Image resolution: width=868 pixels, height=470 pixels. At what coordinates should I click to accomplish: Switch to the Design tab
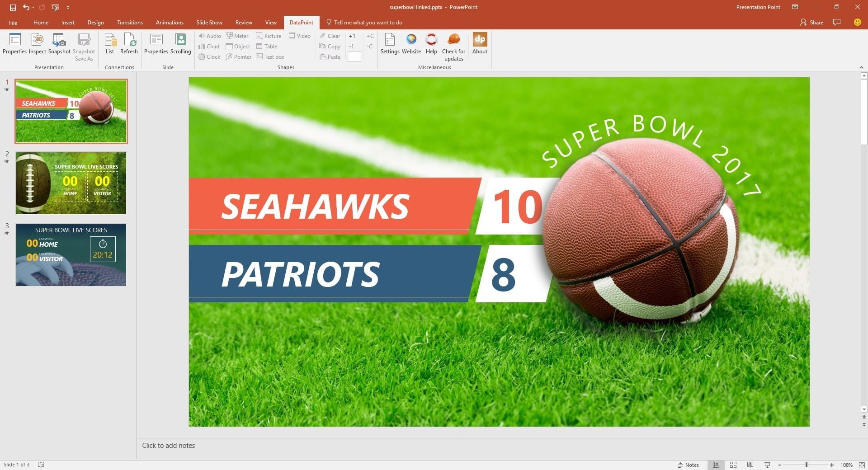click(x=95, y=23)
